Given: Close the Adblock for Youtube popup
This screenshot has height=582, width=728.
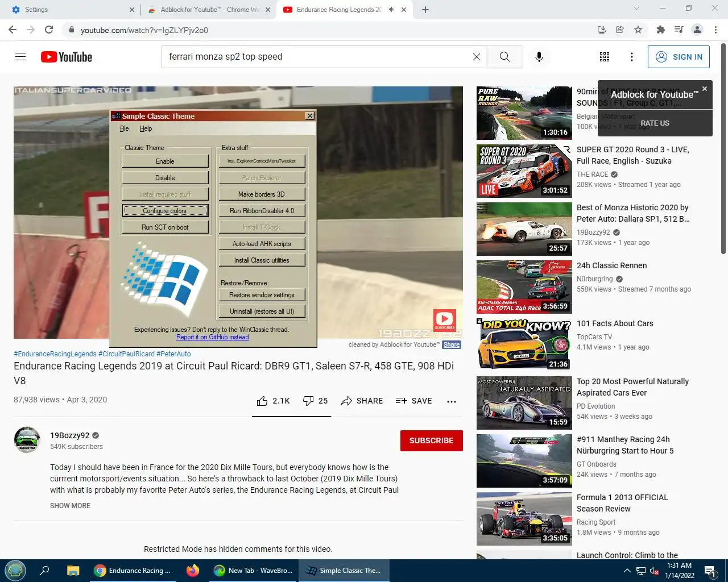Looking at the screenshot, I should (705, 89).
